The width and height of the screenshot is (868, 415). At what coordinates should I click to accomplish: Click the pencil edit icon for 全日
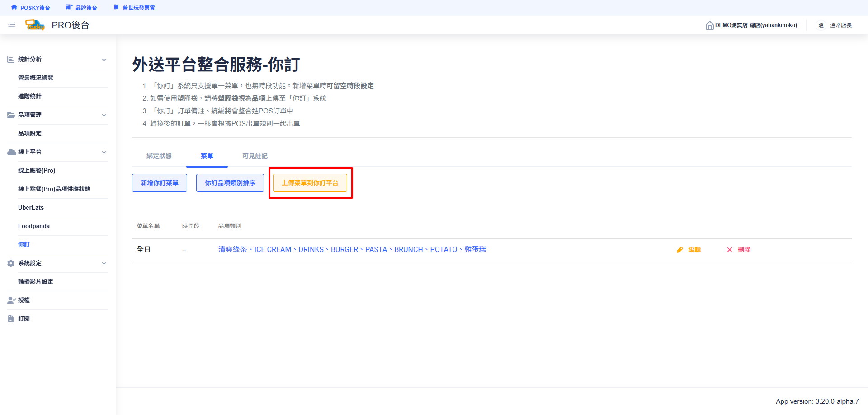[x=679, y=250]
